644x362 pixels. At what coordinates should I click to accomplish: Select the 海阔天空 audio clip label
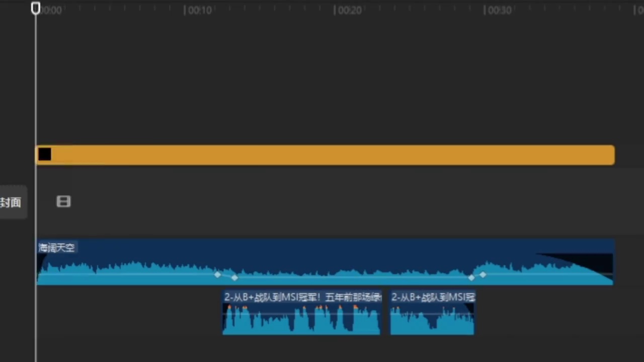57,247
